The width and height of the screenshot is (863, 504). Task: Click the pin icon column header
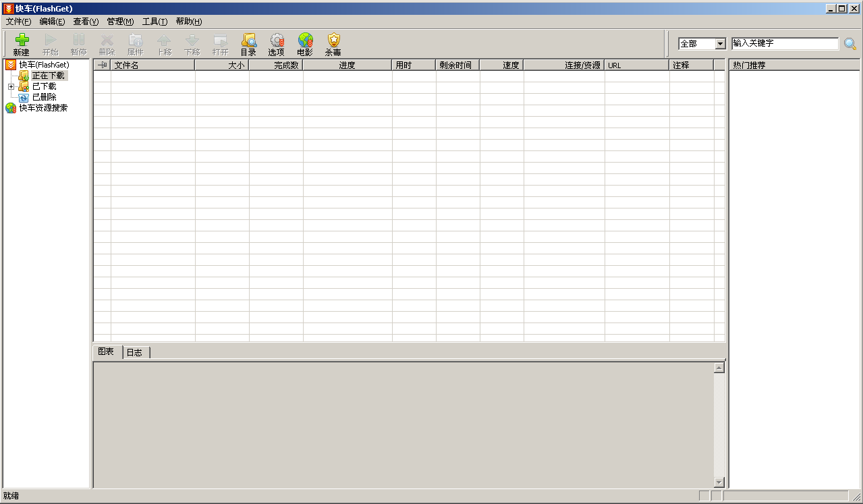click(102, 65)
